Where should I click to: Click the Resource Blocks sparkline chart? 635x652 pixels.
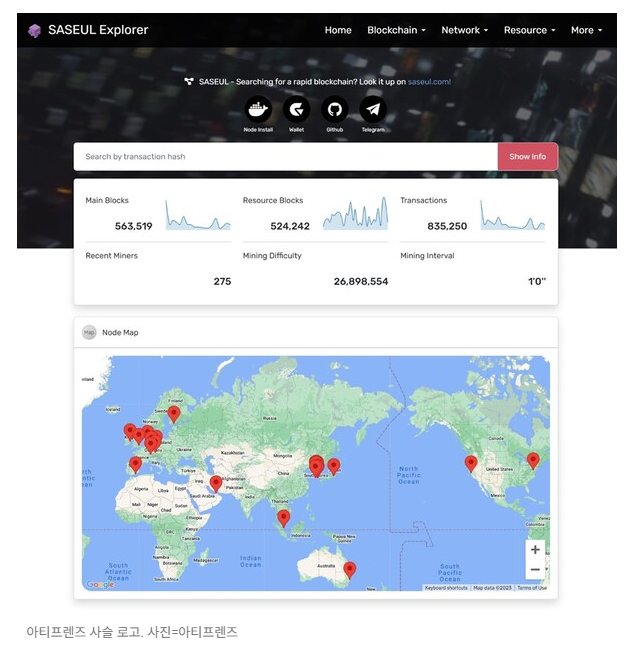[x=356, y=213]
